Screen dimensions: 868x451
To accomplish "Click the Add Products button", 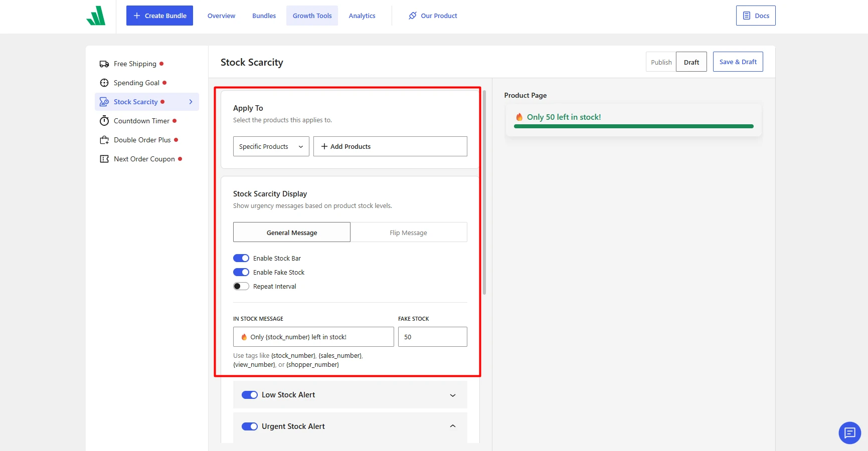I will coord(390,146).
